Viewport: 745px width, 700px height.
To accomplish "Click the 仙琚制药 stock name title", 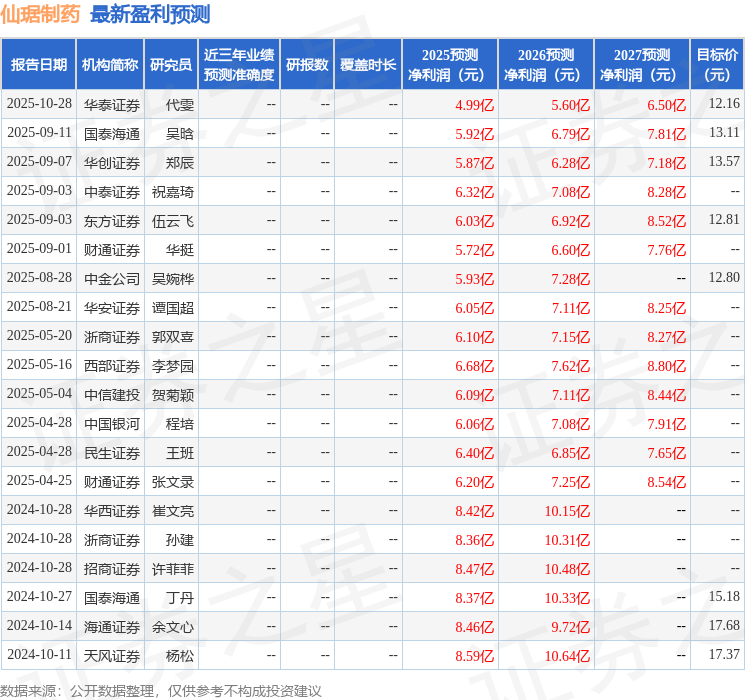I will [41, 14].
